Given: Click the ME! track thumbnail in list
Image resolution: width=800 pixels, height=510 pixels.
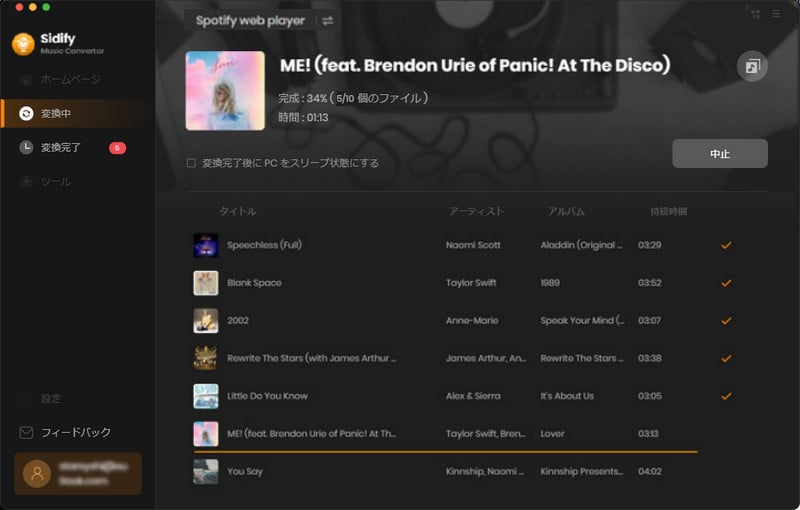Looking at the screenshot, I should (x=206, y=434).
